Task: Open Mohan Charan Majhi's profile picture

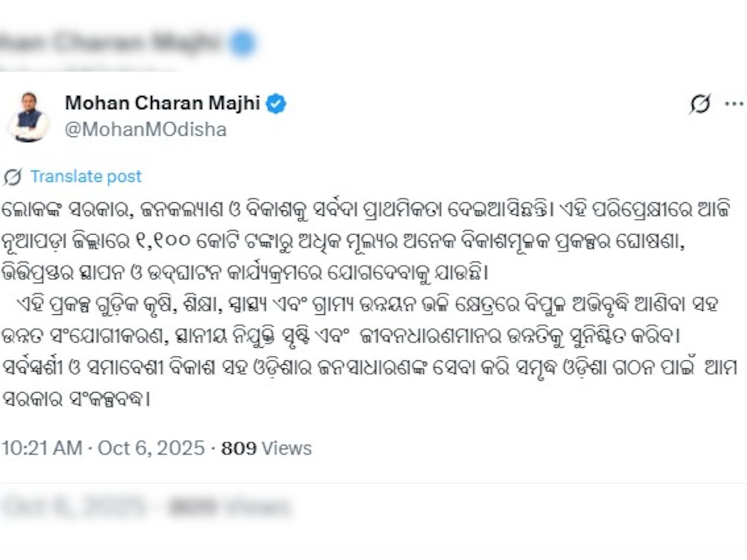Action: (28, 116)
